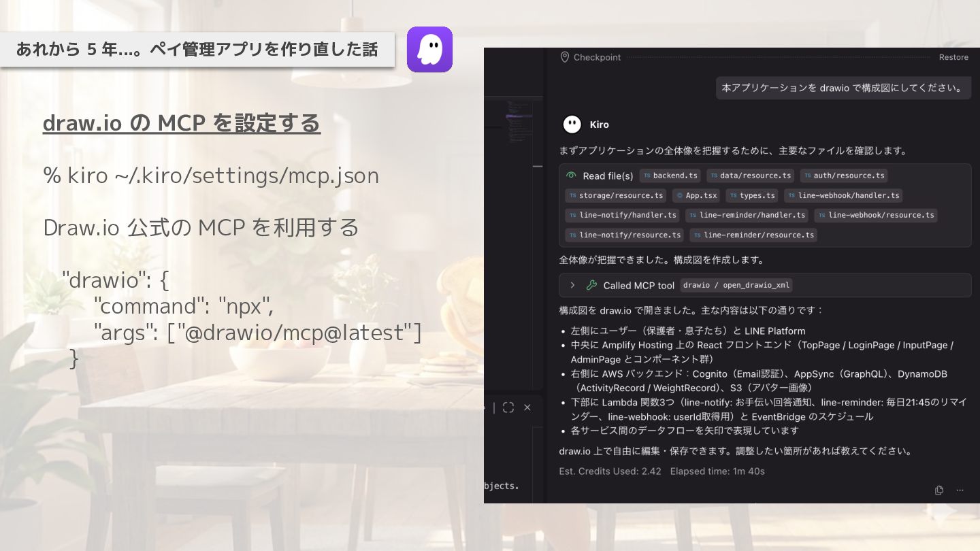Screen dimensions: 980x551
Task: Click the Kiro avatar icon in chat
Action: tap(572, 124)
